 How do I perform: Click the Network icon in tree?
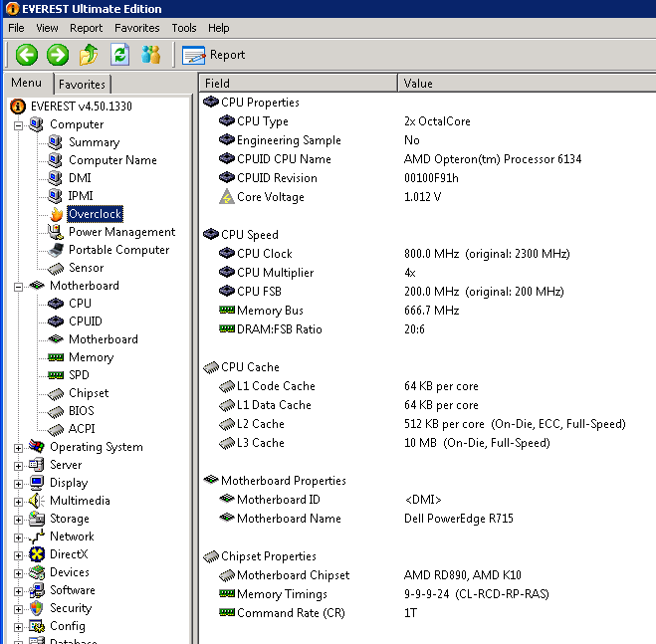(37, 537)
